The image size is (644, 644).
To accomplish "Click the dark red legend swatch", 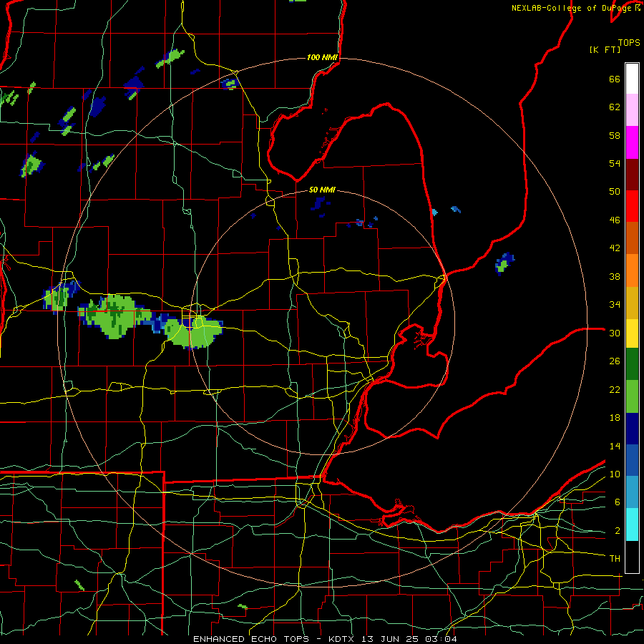I will (632, 175).
